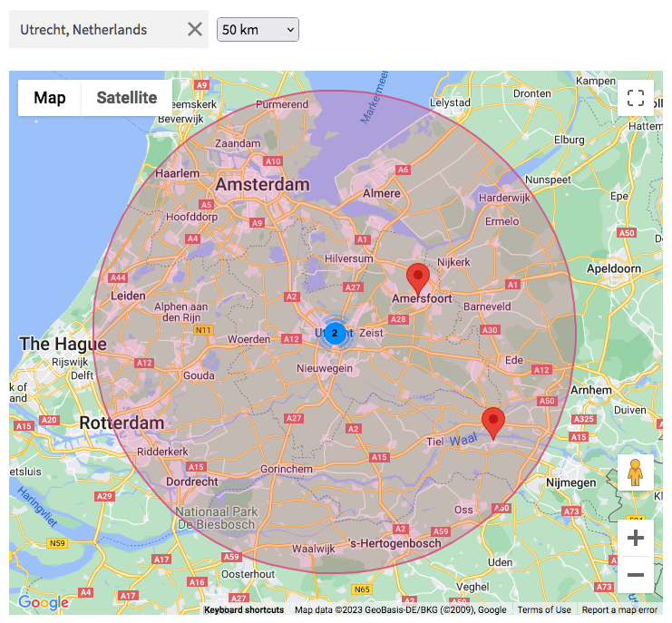The image size is (672, 623).
Task: Click the Lelystad label
Action: (450, 102)
